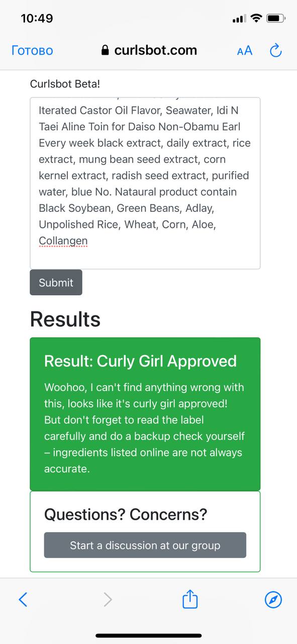
Task: Click the Submit button
Action: coord(56,282)
